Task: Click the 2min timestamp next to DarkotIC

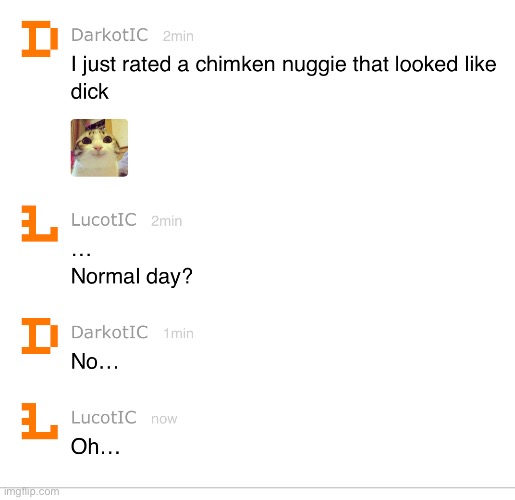Action: (x=178, y=36)
